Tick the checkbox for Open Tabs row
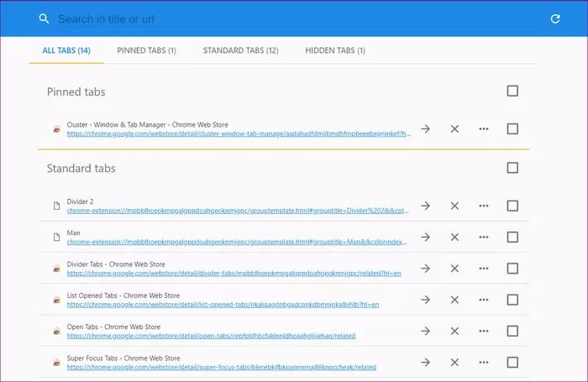This screenshot has width=588, height=382. [x=512, y=331]
